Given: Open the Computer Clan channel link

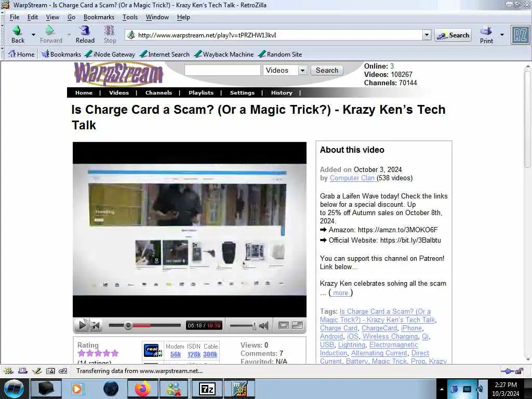Looking at the screenshot, I should point(353,178).
